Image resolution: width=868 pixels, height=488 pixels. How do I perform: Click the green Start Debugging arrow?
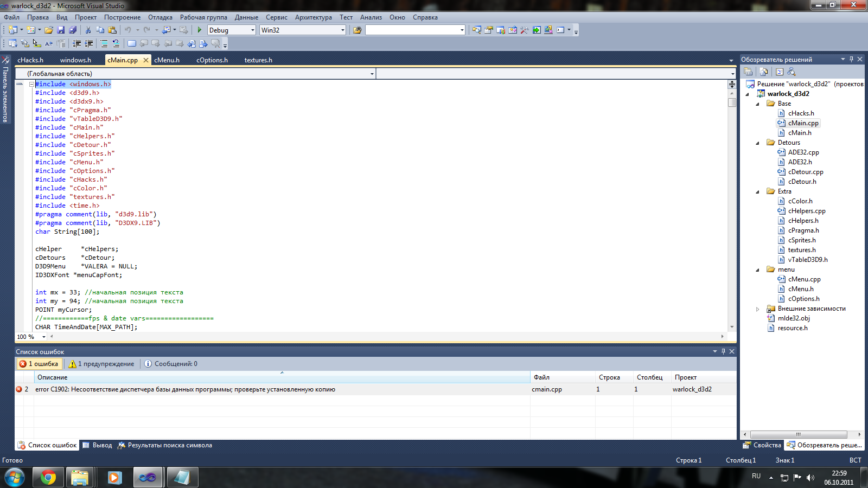click(200, 30)
